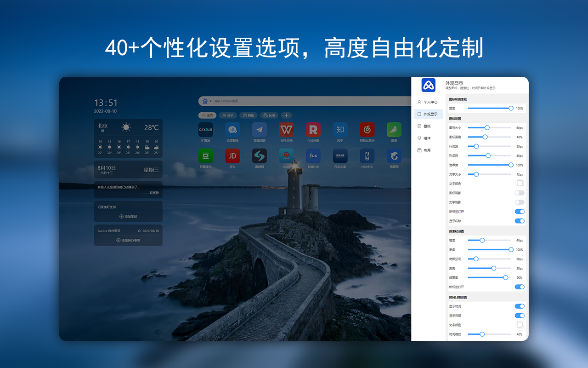Adjust the 圆角 corner radius slider
This screenshot has height=368, width=588.
coord(493,268)
